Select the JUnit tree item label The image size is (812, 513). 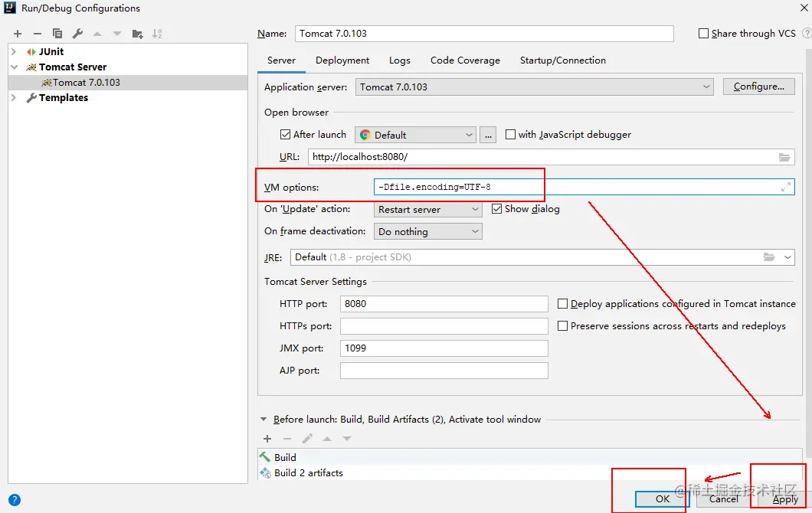51,52
